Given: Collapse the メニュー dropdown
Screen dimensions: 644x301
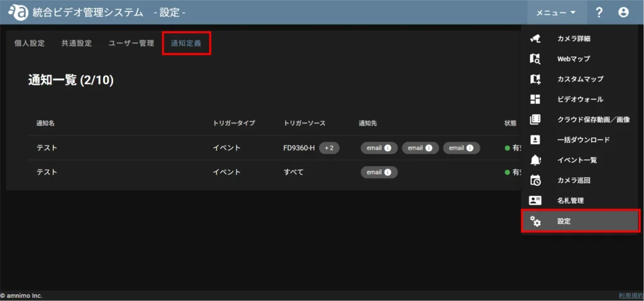Looking at the screenshot, I should pos(556,12).
